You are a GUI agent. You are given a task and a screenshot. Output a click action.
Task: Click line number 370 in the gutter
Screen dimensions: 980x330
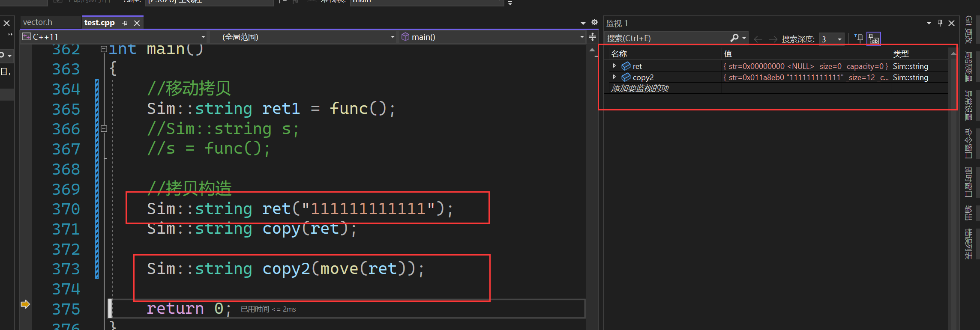[66, 209]
